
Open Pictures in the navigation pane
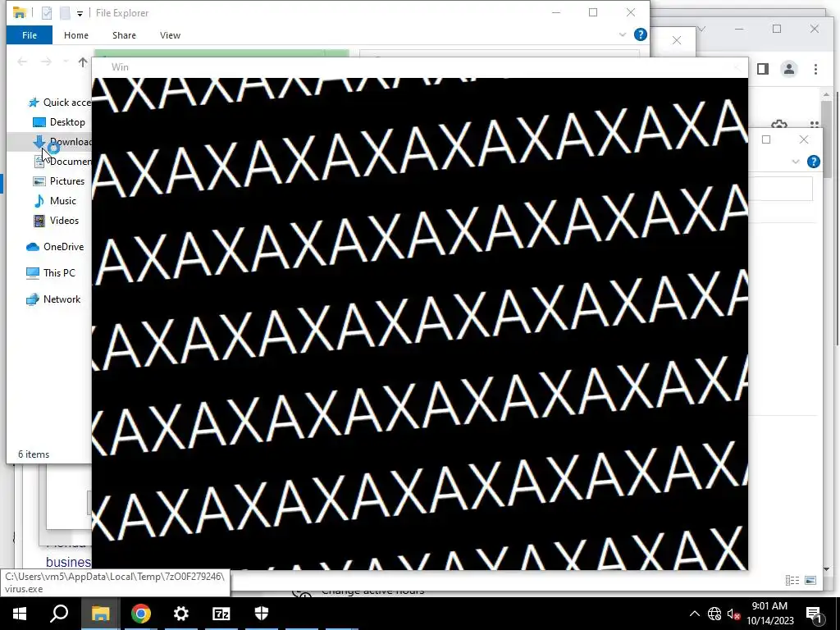point(59,181)
